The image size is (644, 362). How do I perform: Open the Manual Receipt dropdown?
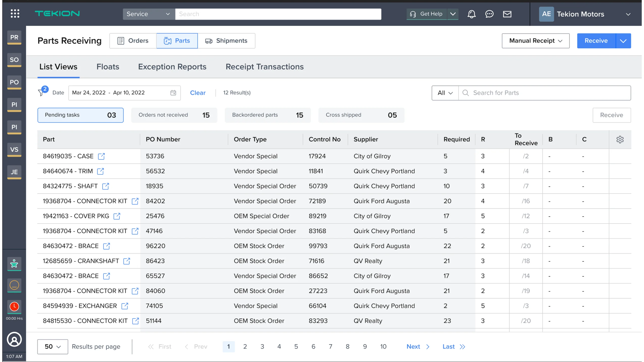click(536, 41)
